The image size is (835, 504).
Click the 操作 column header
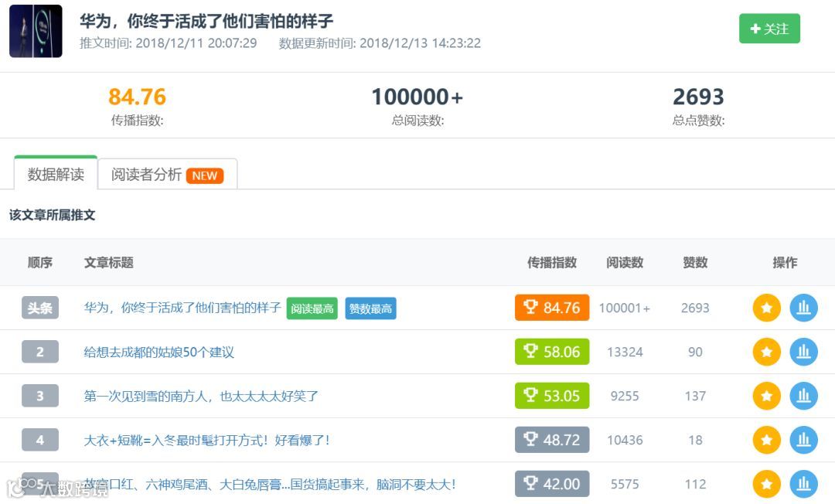(x=785, y=262)
